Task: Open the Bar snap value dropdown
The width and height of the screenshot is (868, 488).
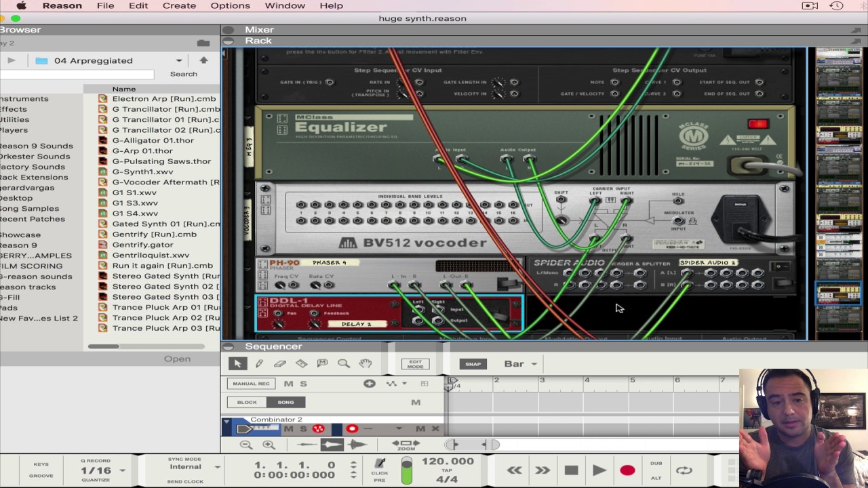Action: (x=534, y=364)
